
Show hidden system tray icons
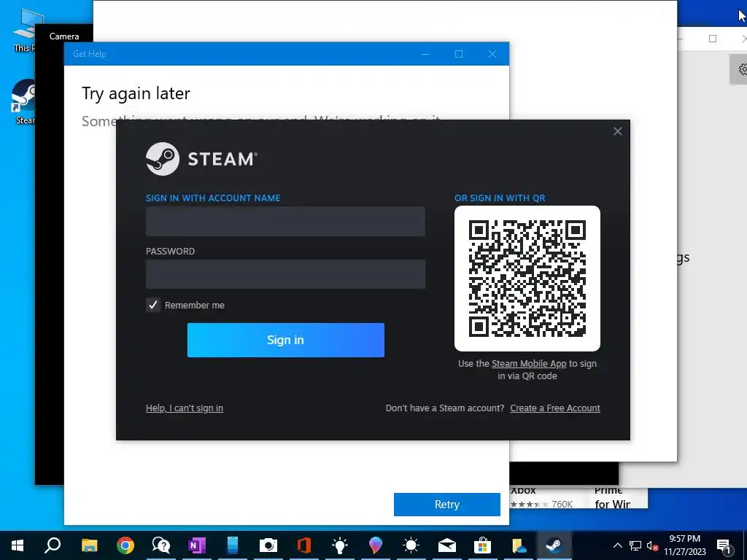[x=617, y=545]
